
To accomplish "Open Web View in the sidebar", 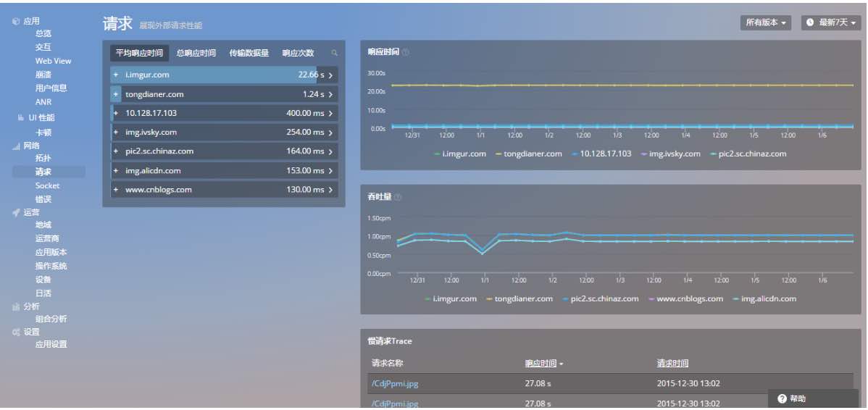I will (53, 61).
